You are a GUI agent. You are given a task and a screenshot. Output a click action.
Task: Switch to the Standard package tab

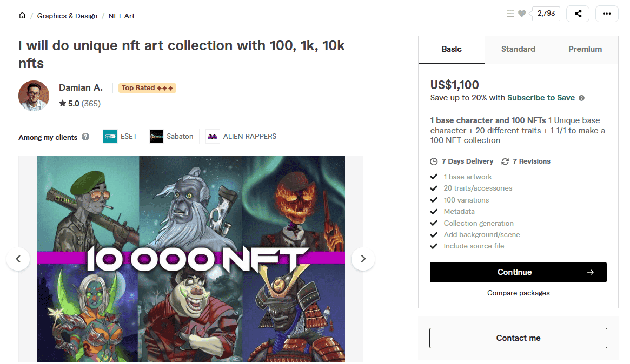coord(518,49)
